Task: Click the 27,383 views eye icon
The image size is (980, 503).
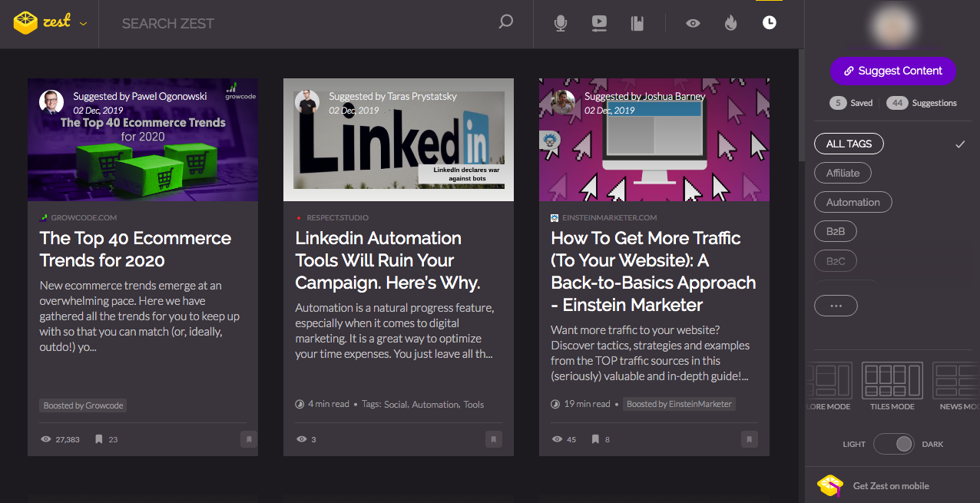Action: [x=45, y=439]
